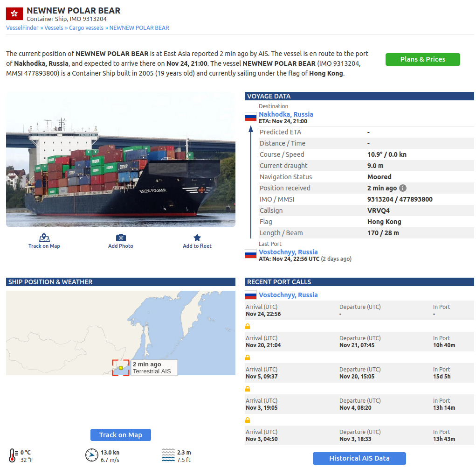
Task: Click the Hong Kong flag icon beside vessel name
Action: click(14, 14)
